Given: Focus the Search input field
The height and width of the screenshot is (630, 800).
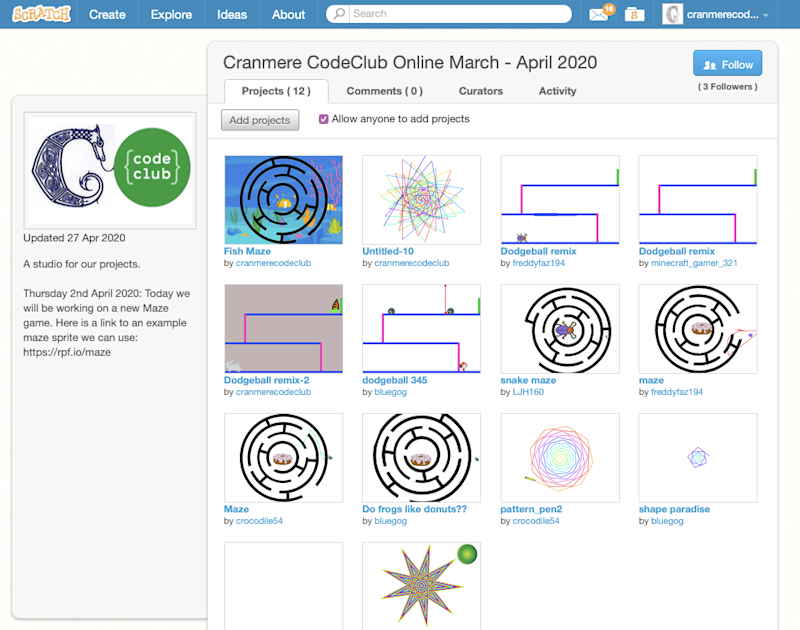Looking at the screenshot, I should [x=459, y=14].
